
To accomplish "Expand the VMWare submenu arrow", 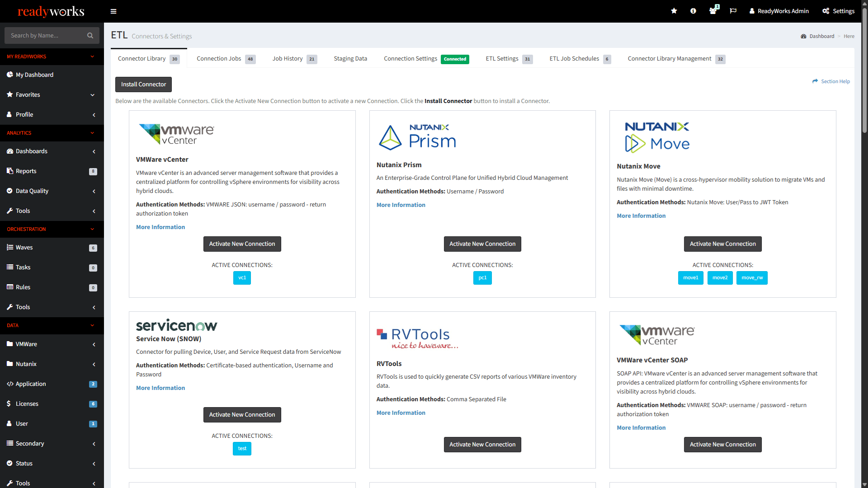I will tap(94, 344).
